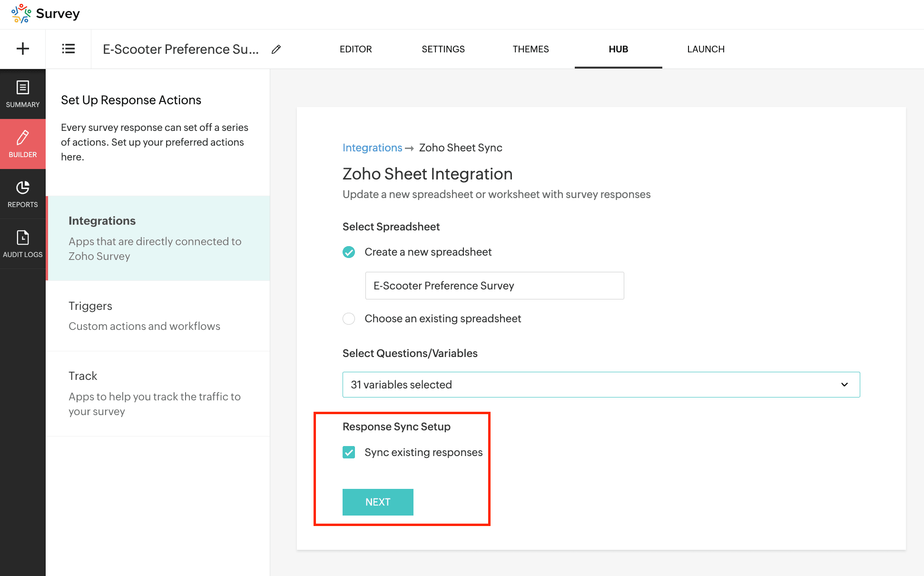Viewport: 924px width, 576px height.
Task: Click the NEXT button
Action: pos(378,502)
